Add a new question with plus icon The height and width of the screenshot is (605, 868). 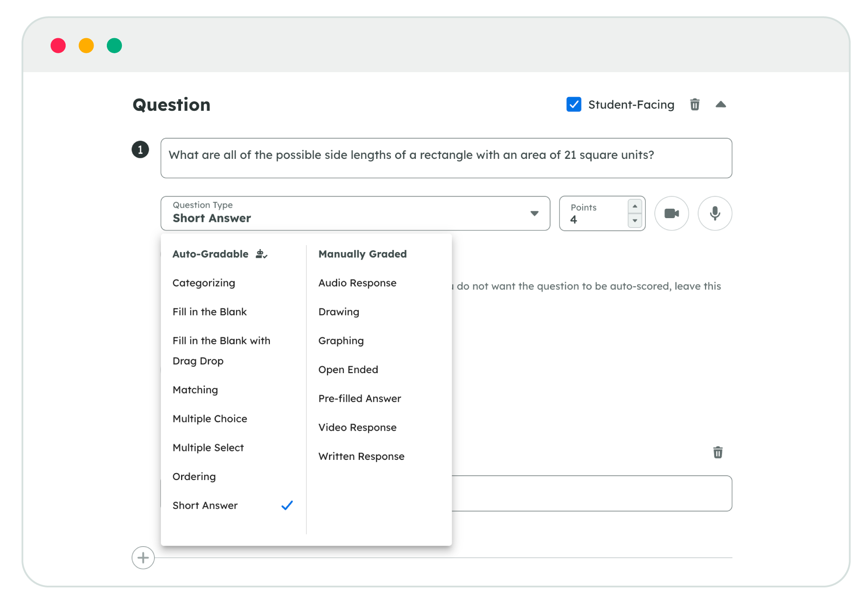[x=143, y=558]
